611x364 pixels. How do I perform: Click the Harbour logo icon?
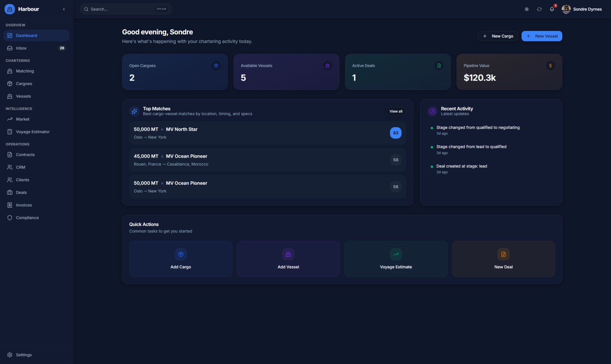point(10,9)
